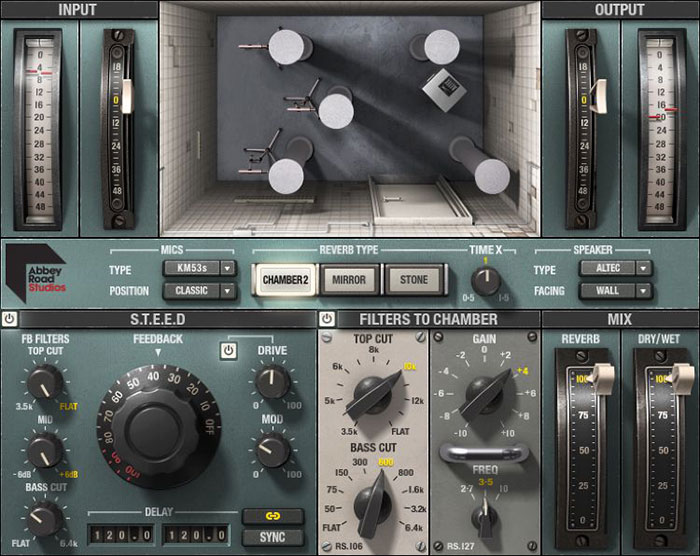700x556 pixels.
Task: Click the gray handle on RS.127 panel
Action: point(484,453)
